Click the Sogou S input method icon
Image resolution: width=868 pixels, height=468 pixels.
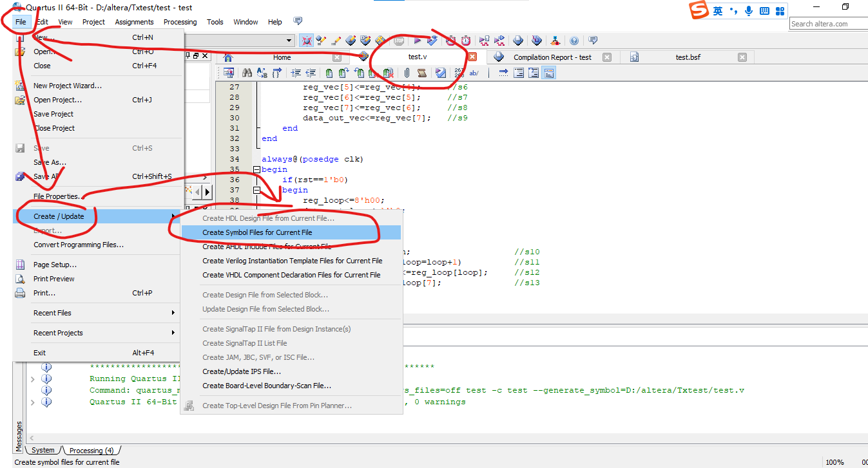[x=698, y=11]
